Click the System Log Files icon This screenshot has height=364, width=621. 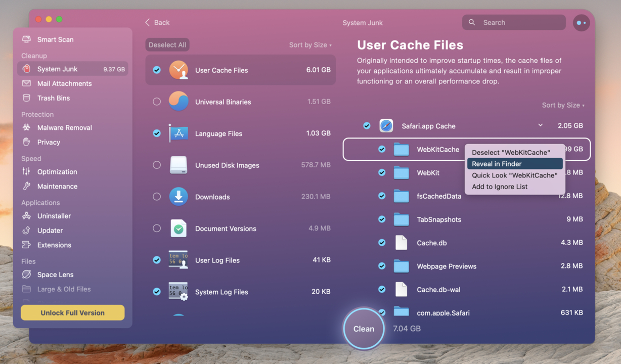point(179,292)
